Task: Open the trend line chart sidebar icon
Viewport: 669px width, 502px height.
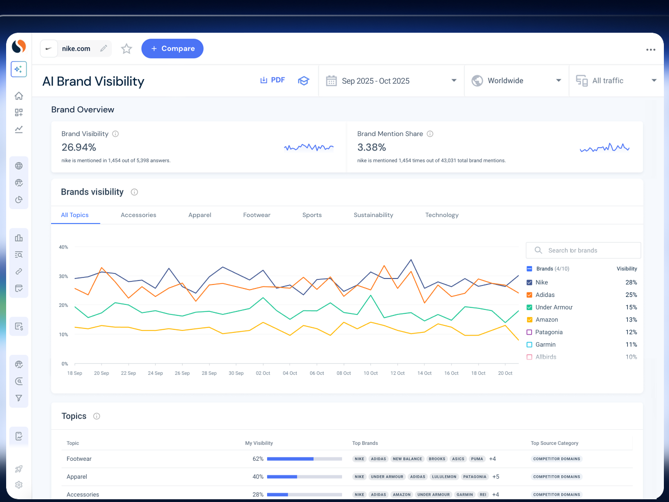Action: (x=19, y=129)
